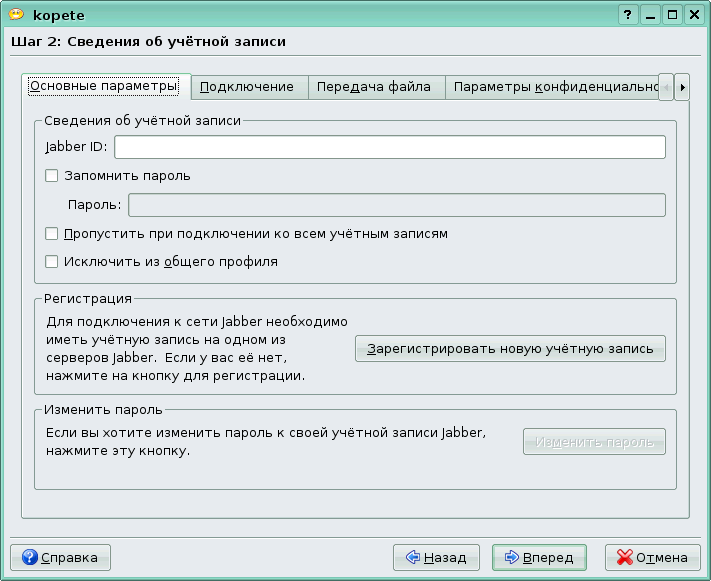Select the "Основные параметры" tab
Viewport: 711px width, 581px height.
104,86
